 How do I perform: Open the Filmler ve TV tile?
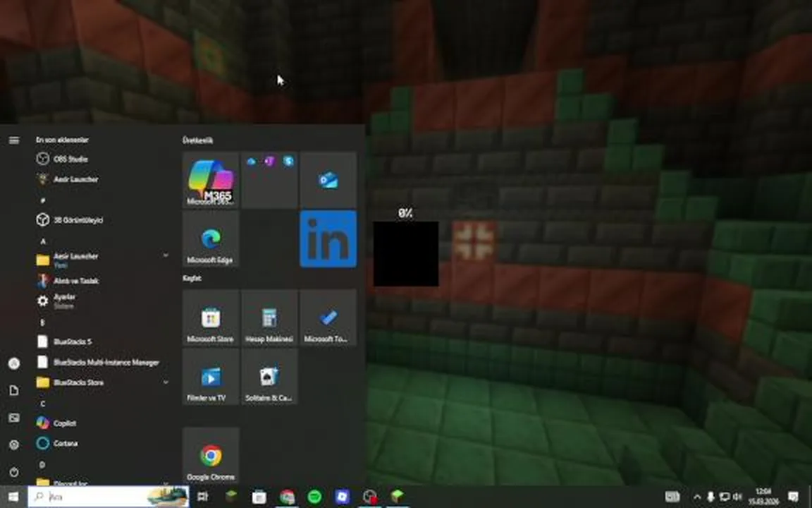211,377
